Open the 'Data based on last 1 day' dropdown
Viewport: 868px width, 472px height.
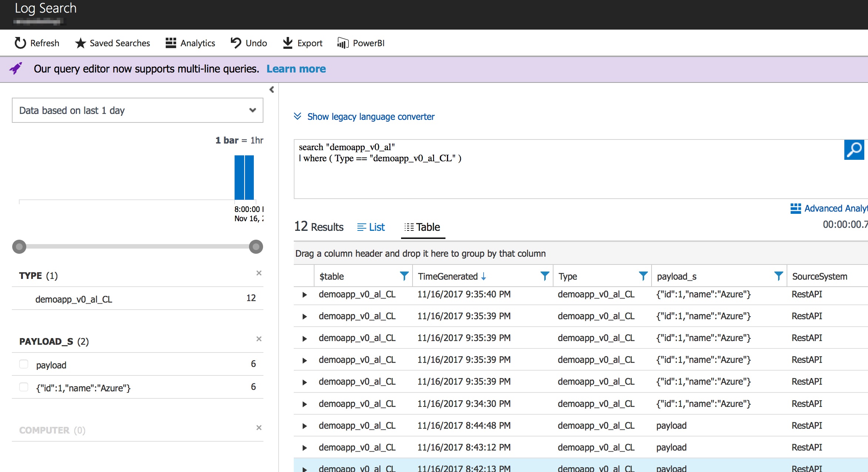click(x=138, y=110)
